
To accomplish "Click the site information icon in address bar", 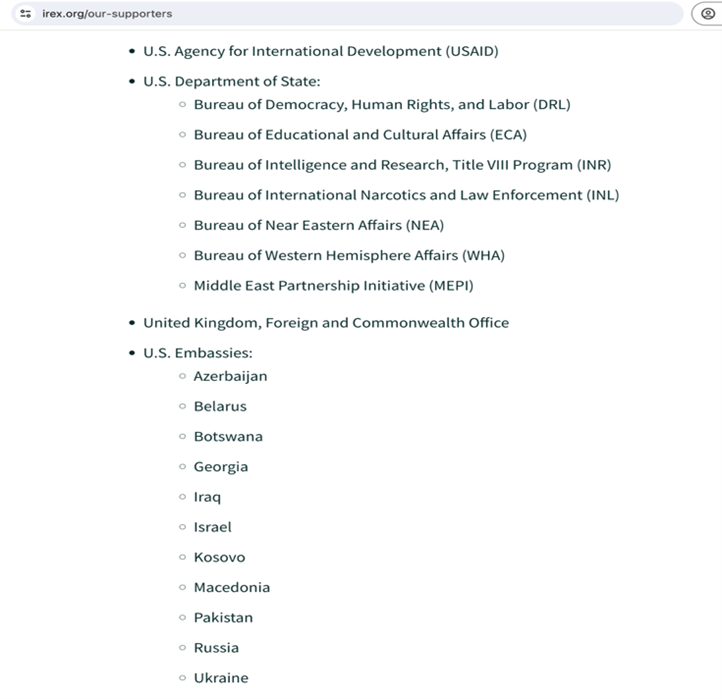I will 26,14.
